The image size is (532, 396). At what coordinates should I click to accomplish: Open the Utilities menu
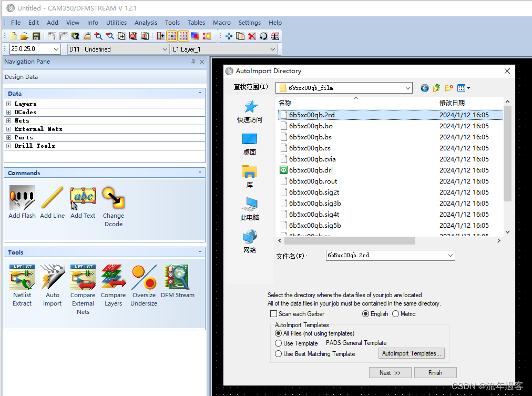pyautogui.click(x=116, y=23)
